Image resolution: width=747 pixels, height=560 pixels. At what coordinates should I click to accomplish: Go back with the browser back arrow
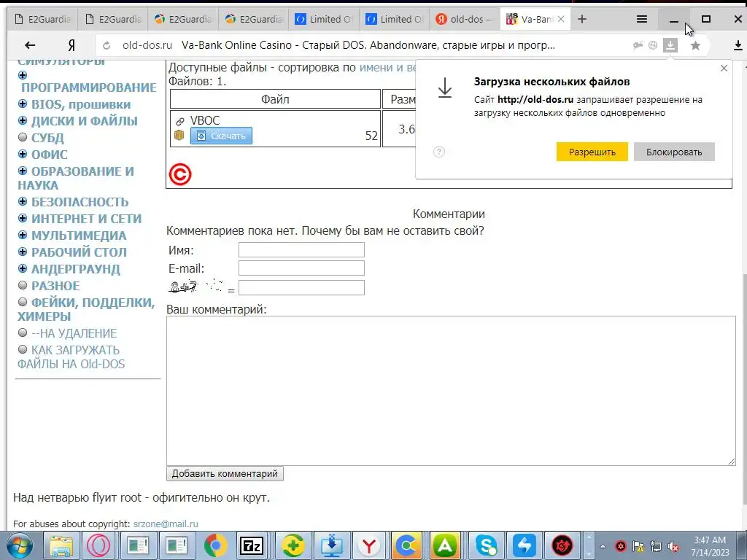point(30,45)
